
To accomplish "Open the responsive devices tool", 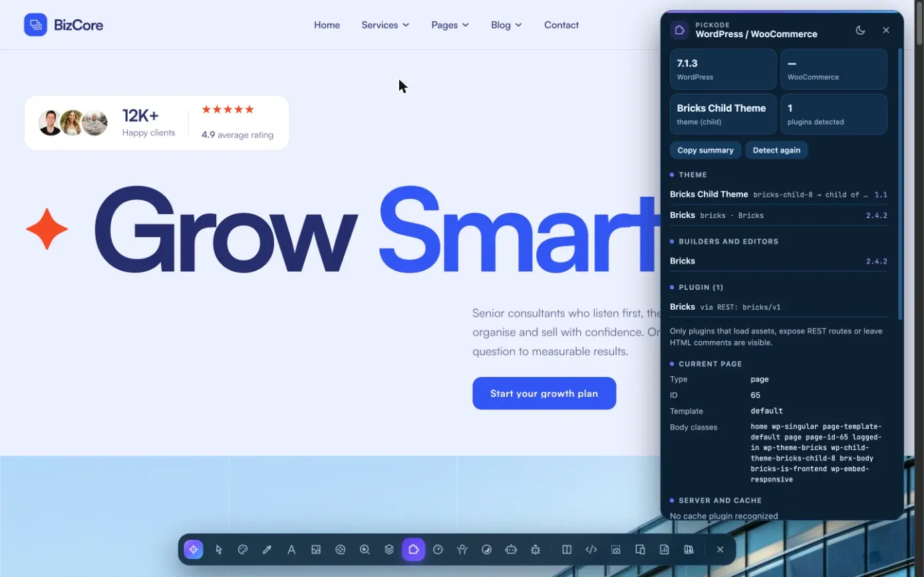I will click(640, 550).
